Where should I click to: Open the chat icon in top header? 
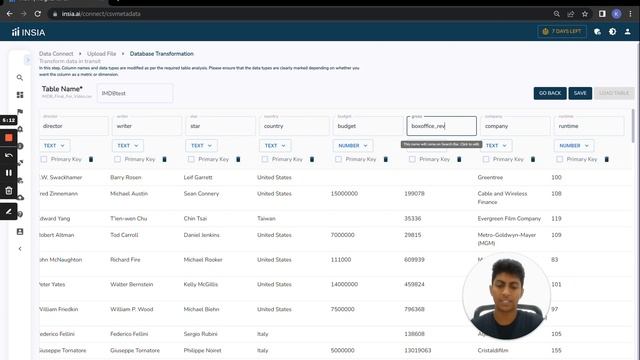click(x=597, y=32)
